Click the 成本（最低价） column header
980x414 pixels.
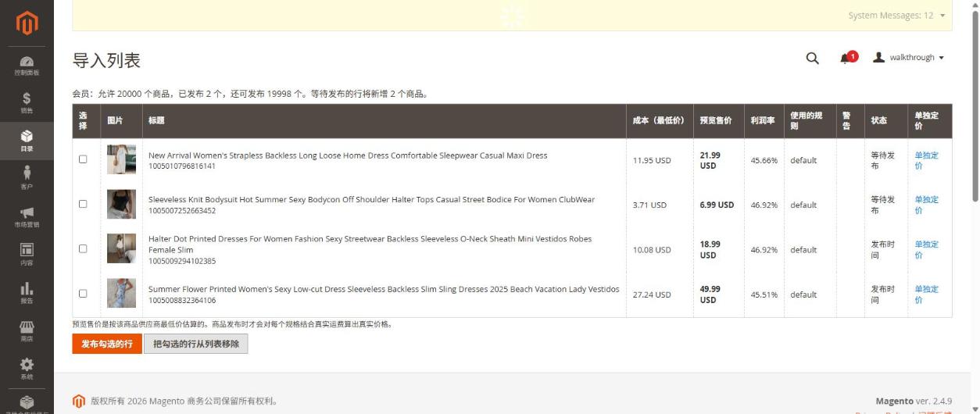pos(658,120)
